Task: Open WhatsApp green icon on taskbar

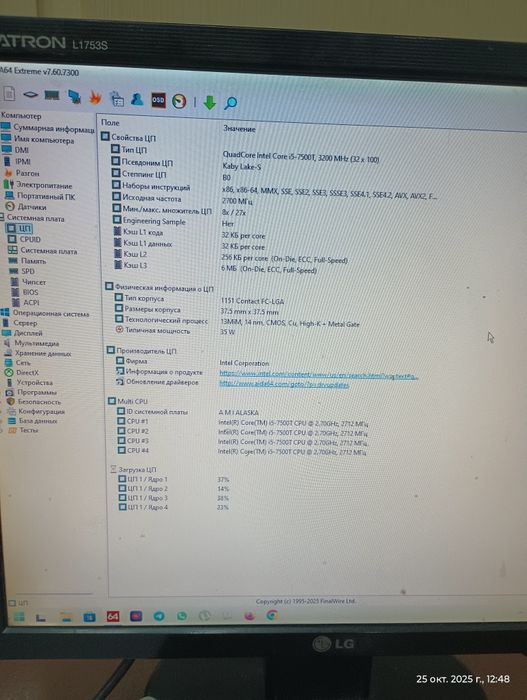Action: [182, 616]
